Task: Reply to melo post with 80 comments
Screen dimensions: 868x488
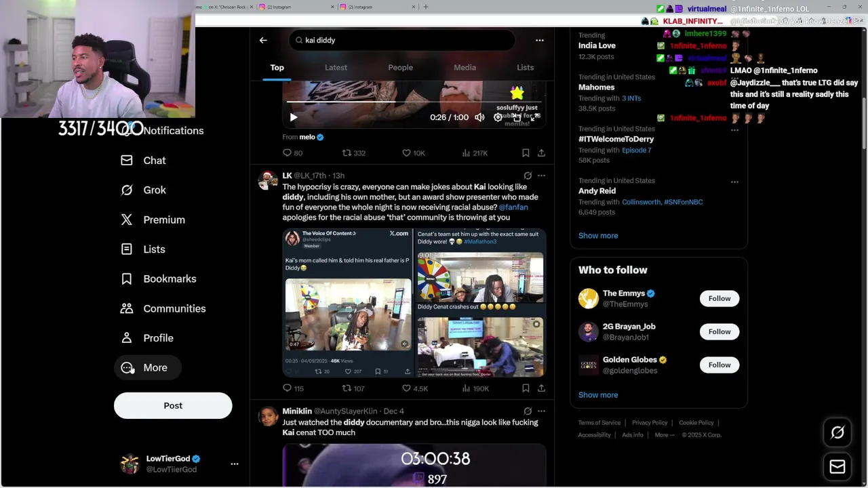Action: (292, 153)
